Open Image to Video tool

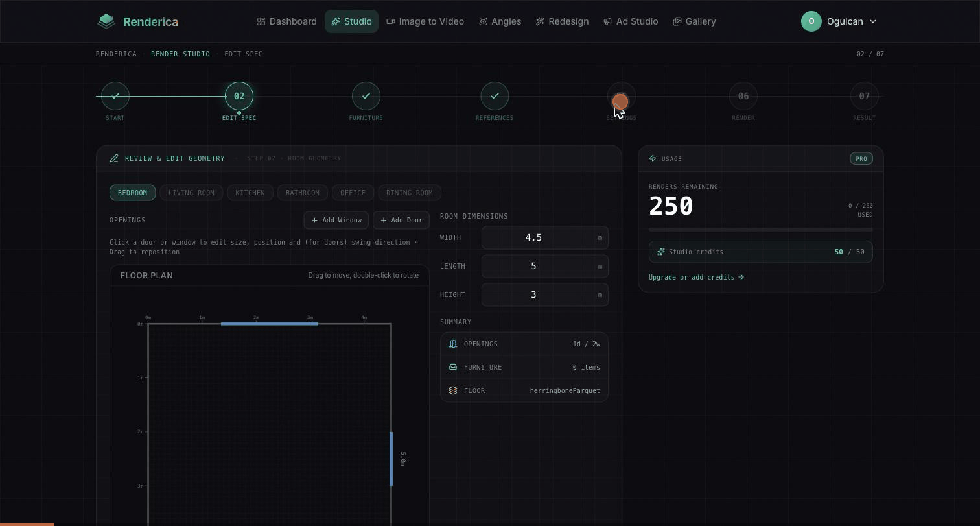[x=425, y=21]
